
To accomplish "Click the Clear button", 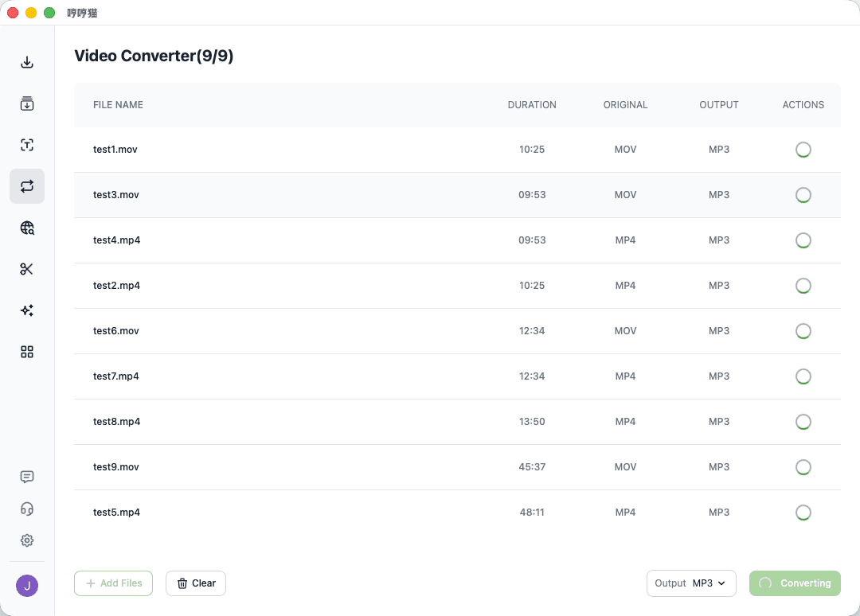I will [196, 583].
